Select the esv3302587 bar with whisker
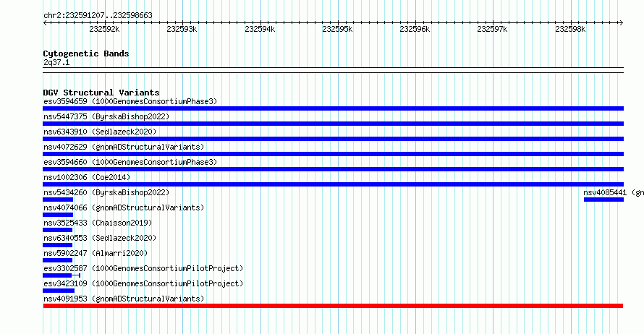Screen dimensions: 644x334 (62, 275)
